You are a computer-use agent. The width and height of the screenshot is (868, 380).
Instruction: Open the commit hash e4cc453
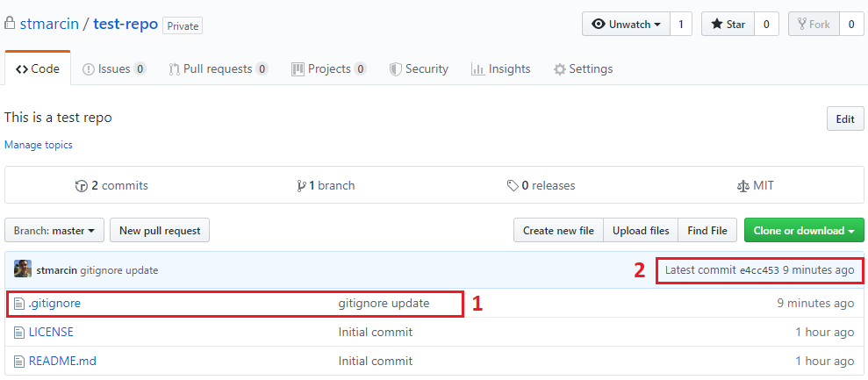click(x=759, y=270)
